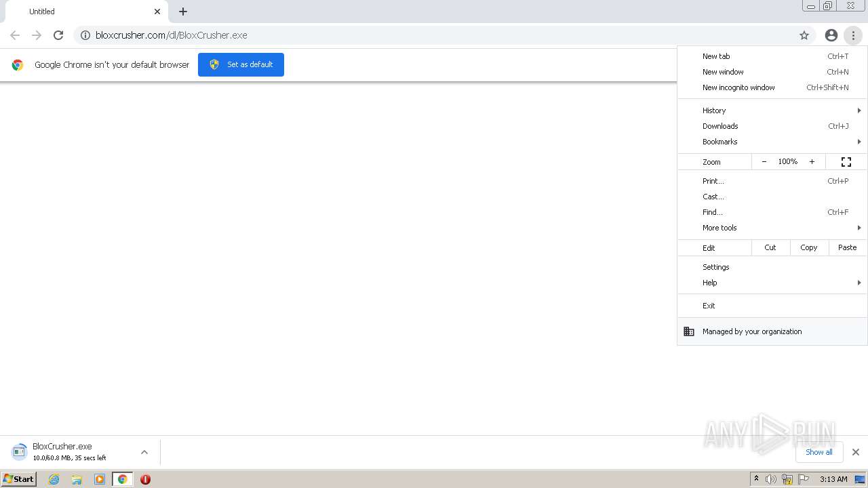Set Chrome as default browser

241,64
